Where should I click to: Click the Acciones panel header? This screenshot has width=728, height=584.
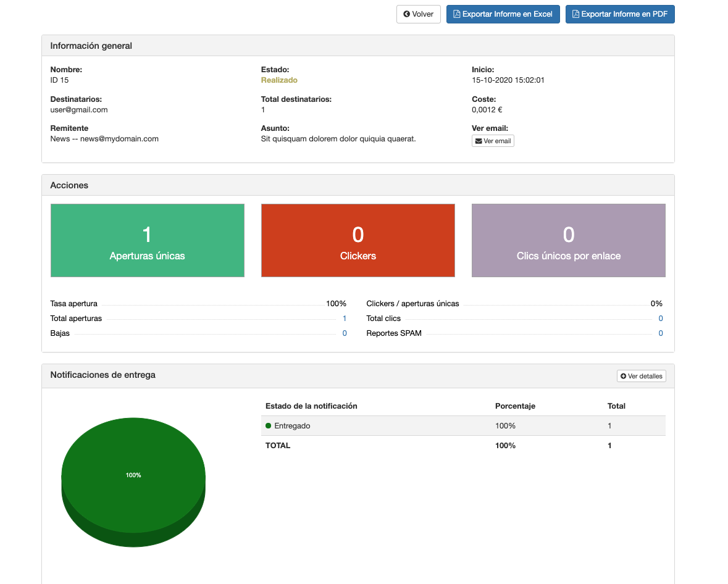point(358,185)
